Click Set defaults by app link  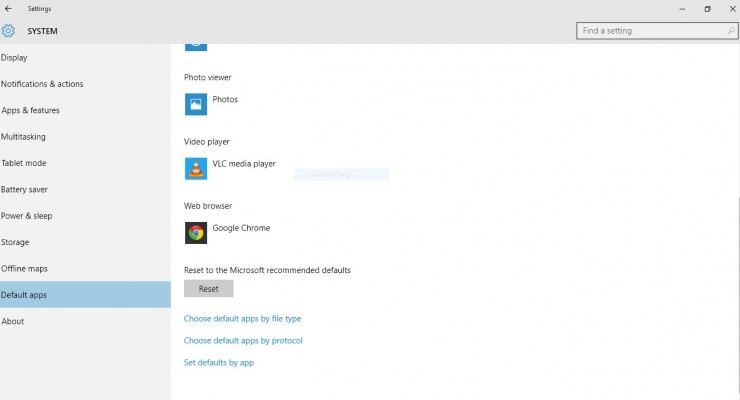pos(219,363)
